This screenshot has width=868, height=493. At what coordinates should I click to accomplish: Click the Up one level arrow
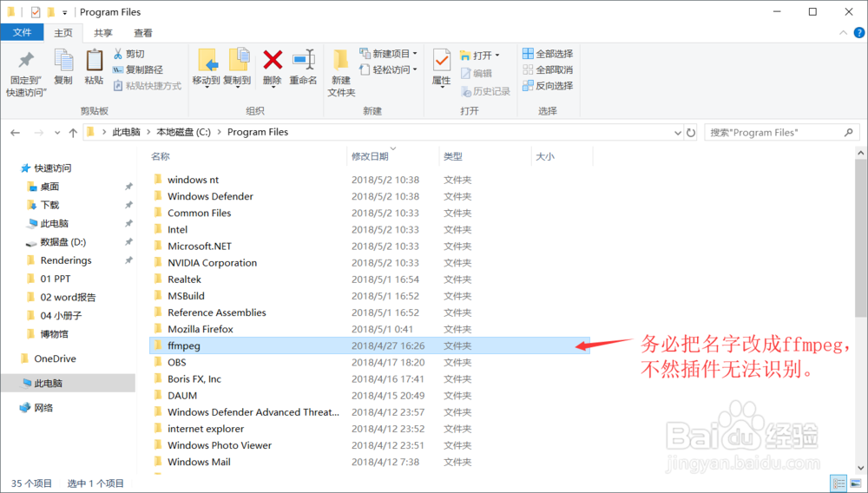pyautogui.click(x=73, y=132)
